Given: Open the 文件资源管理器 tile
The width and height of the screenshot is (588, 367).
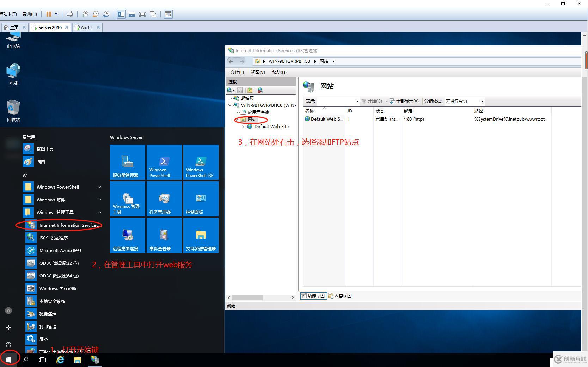Looking at the screenshot, I should (x=201, y=236).
